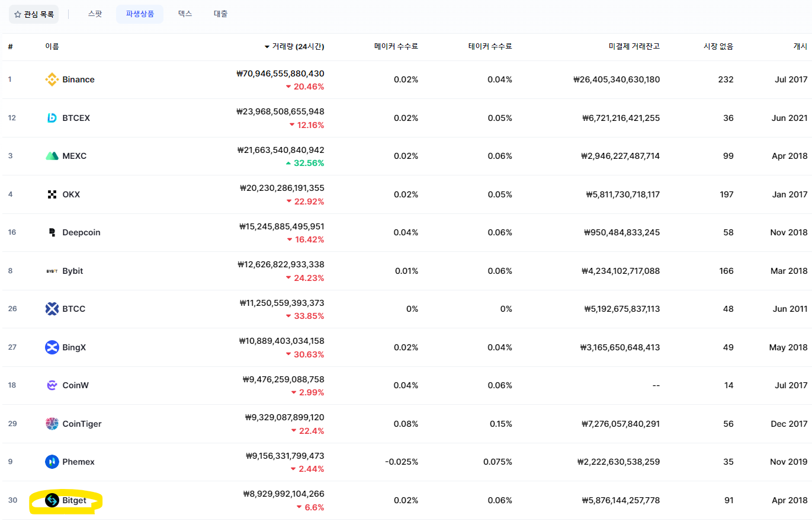Screen dimensions: 812x521
Task: Click the Bybit logo icon
Action: point(52,271)
